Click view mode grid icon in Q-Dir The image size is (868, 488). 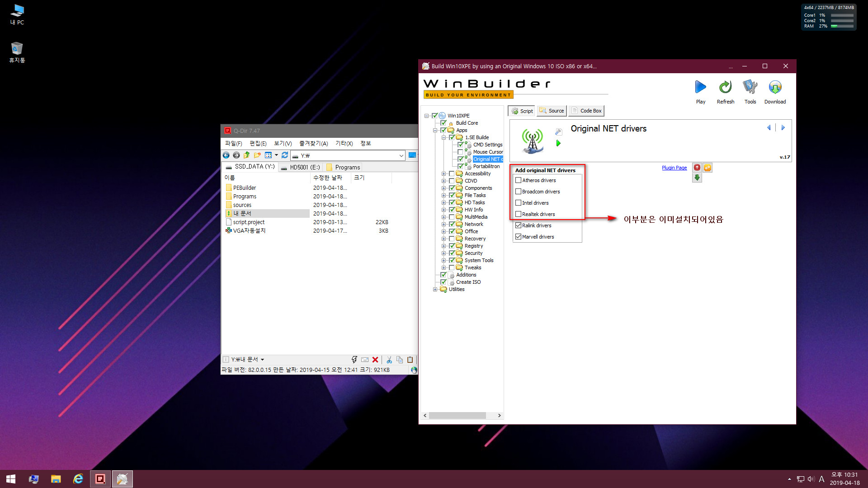click(x=268, y=155)
